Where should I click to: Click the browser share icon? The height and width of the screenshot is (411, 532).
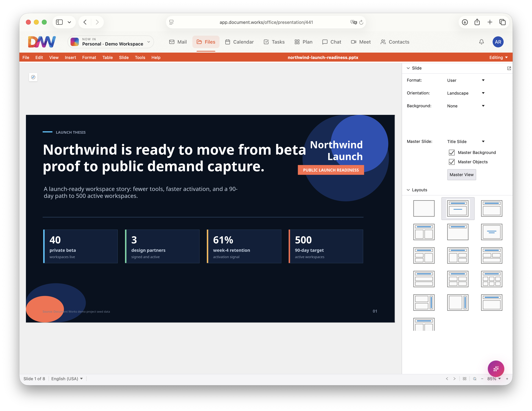point(477,22)
